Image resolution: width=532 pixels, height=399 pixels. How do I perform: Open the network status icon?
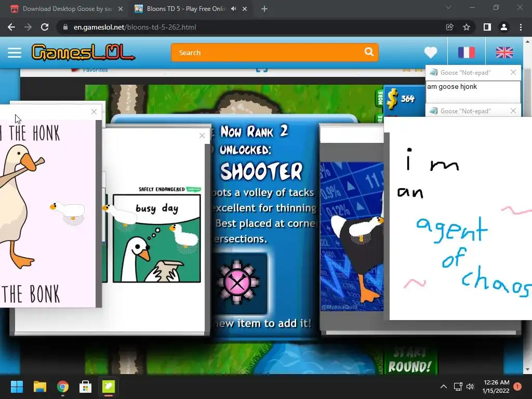coord(458,387)
